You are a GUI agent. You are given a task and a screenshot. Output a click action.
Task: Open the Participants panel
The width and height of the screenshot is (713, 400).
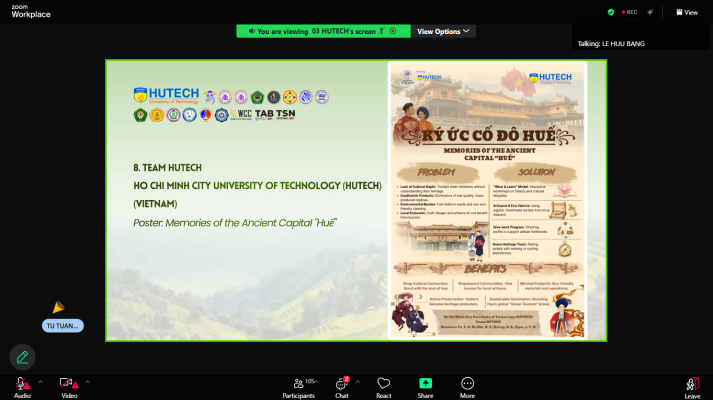pyautogui.click(x=299, y=388)
